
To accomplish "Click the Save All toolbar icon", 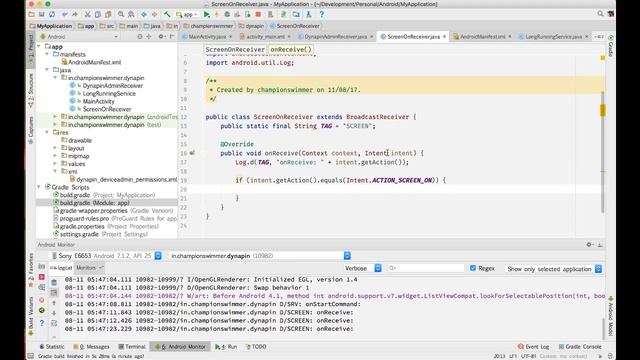I will (x=42, y=14).
